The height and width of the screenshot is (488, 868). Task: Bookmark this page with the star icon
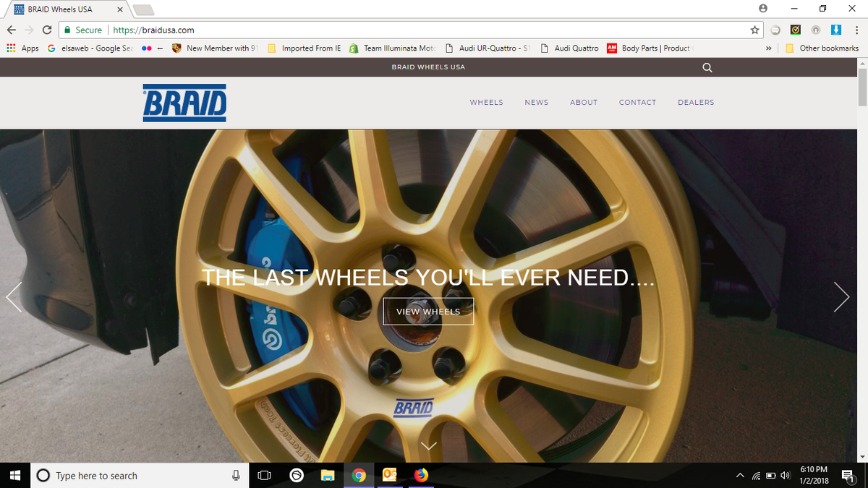[x=754, y=30]
